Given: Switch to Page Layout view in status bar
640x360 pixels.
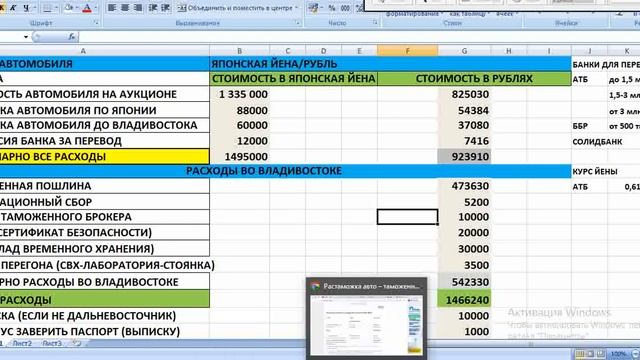Looking at the screenshot, I should pyautogui.click(x=590, y=353).
